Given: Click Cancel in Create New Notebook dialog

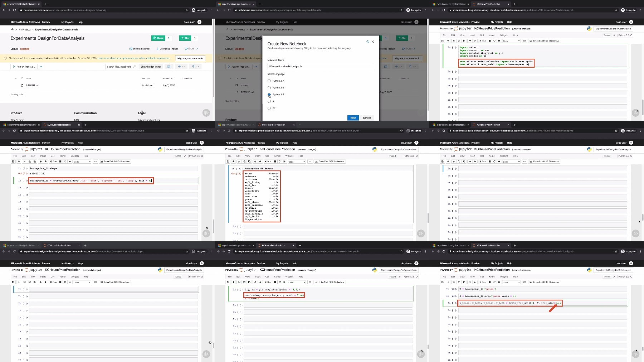Looking at the screenshot, I should (x=367, y=117).
